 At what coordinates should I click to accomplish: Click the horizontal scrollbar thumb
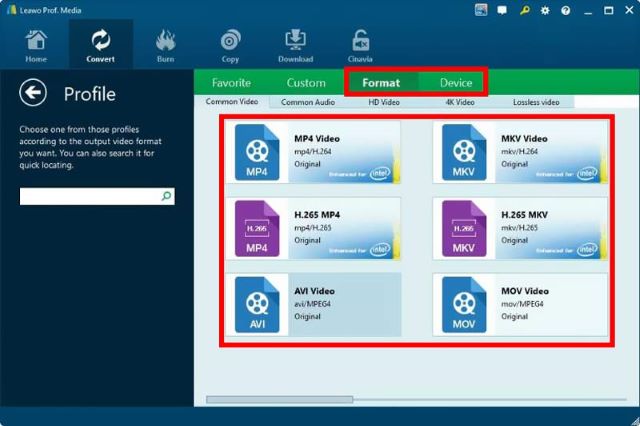(280, 399)
